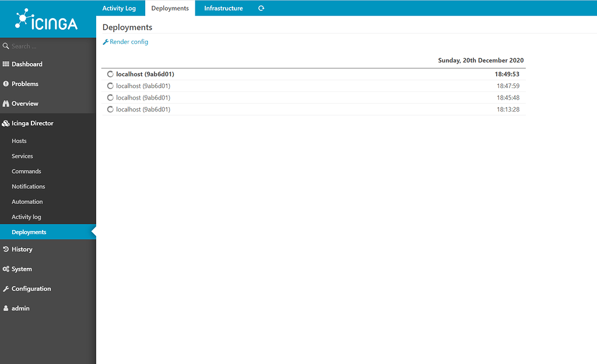
Task: Click the search magnifier icon
Action: pyautogui.click(x=5, y=45)
